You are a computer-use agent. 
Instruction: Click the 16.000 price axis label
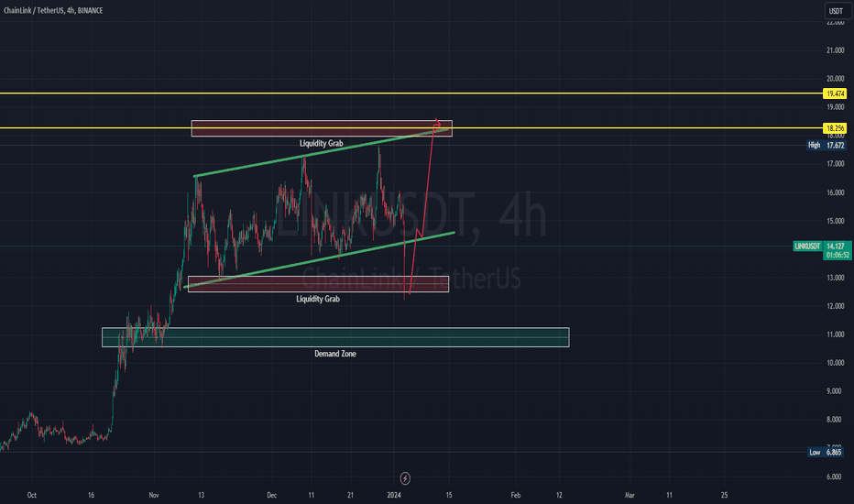(836, 192)
